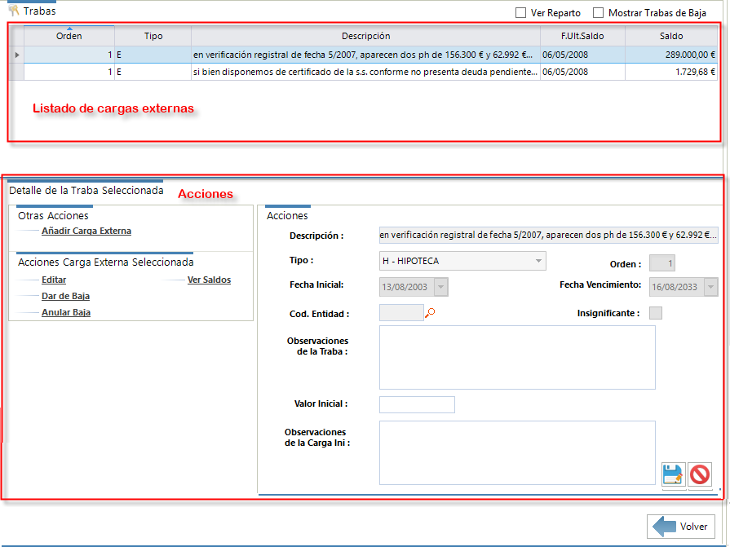This screenshot has height=560, width=730.
Task: Click the row indicator arrow of first row
Action: pyautogui.click(x=17, y=55)
